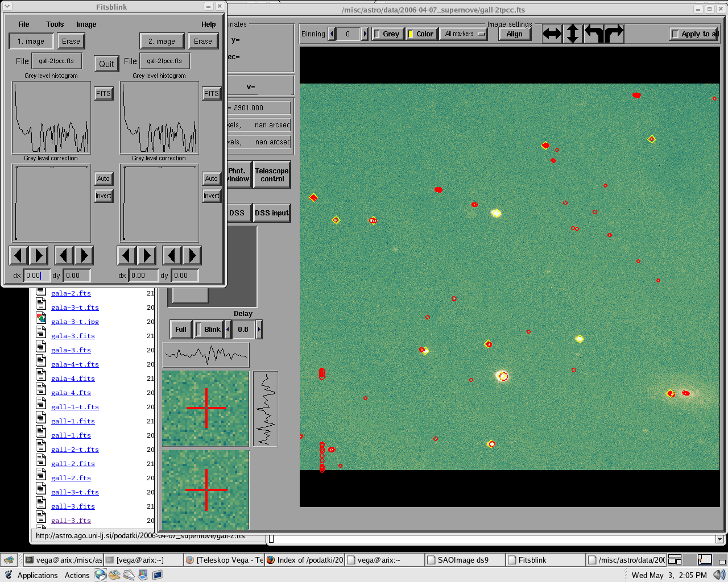Image resolution: width=728 pixels, height=582 pixels.
Task: Open the Applications menu in the panel
Action: click(38, 575)
